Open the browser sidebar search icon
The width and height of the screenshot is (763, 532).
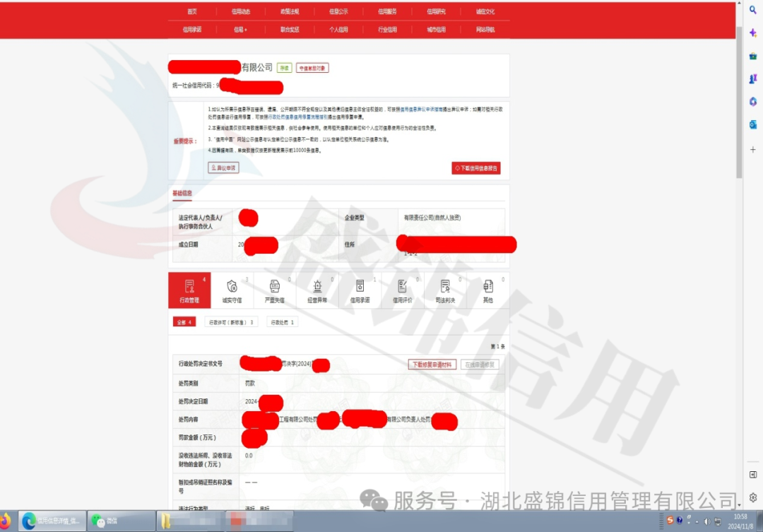752,11
